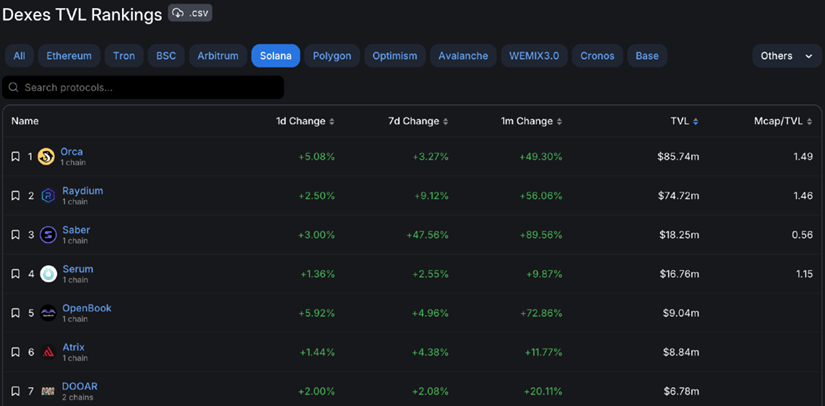Select Saber Mcap/TVL value 0.56
Screen dimensions: 825x406
[803, 235]
